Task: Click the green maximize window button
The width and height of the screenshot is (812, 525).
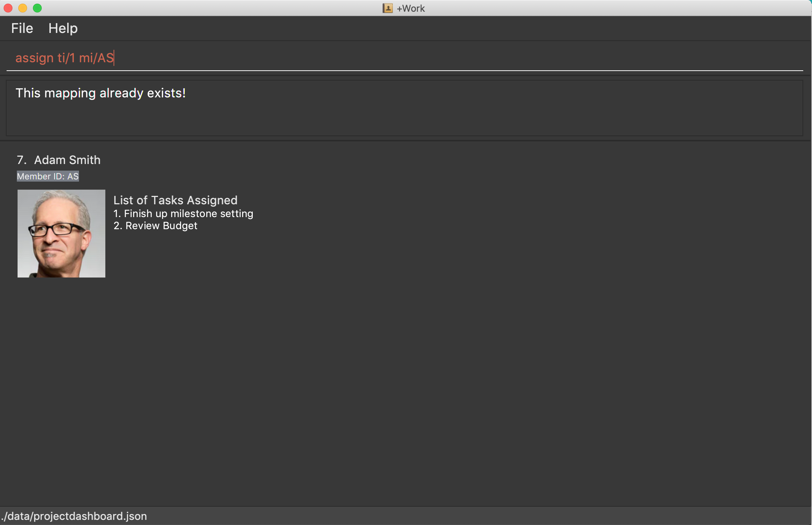Action: [x=37, y=8]
